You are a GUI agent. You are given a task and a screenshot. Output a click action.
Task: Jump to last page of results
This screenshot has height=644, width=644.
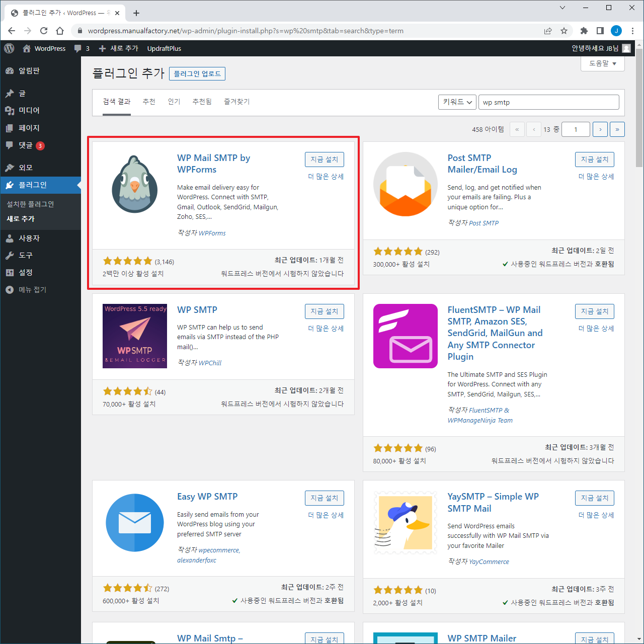[x=617, y=129]
